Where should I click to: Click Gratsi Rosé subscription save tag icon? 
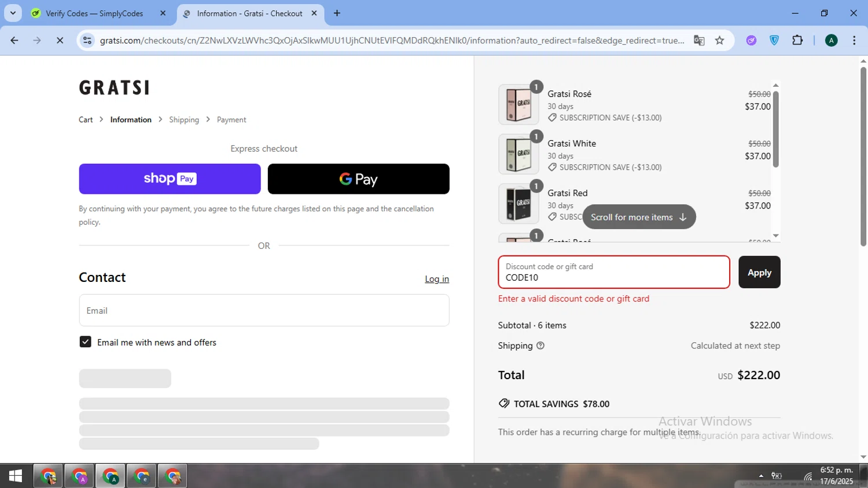pos(552,118)
